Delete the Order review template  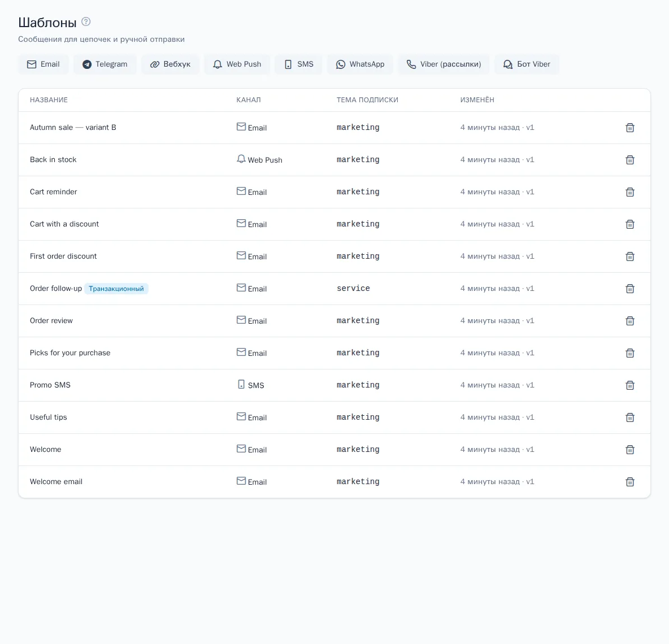pyautogui.click(x=630, y=321)
